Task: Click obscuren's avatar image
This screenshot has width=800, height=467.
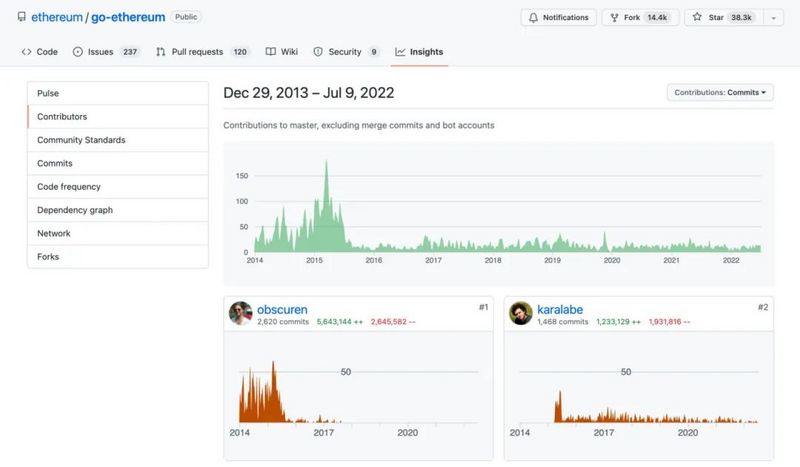Action: 240,314
